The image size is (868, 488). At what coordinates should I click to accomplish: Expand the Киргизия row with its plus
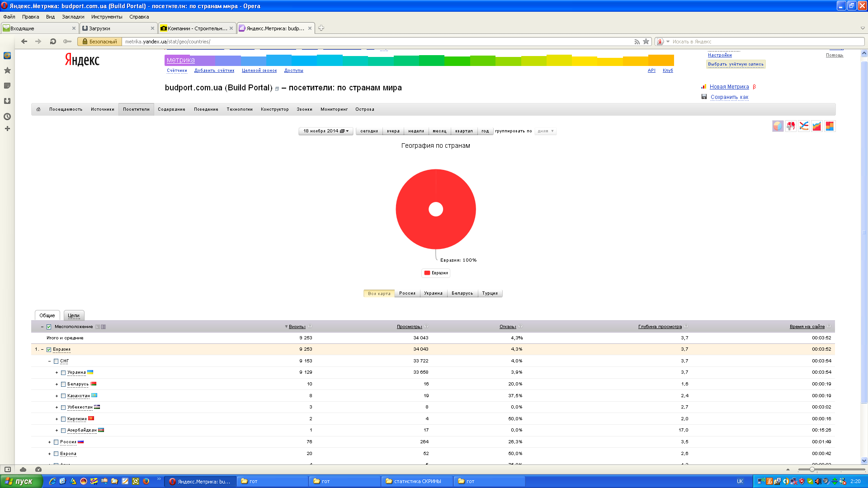57,419
